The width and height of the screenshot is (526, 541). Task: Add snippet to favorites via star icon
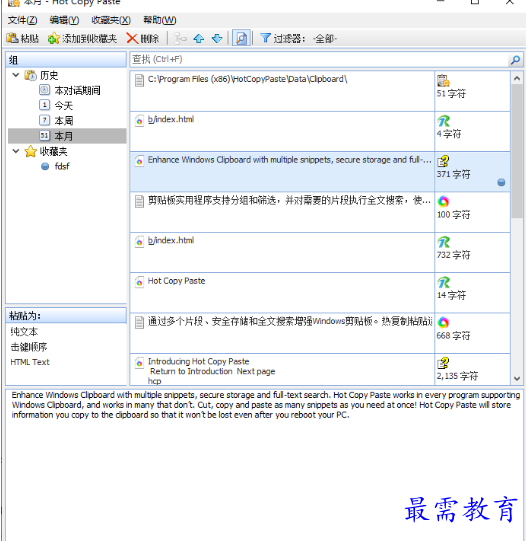click(x=53, y=38)
